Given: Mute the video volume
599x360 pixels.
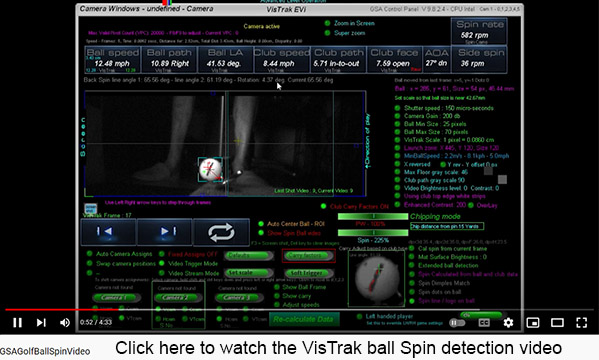Looking at the screenshot, I should [65, 323].
